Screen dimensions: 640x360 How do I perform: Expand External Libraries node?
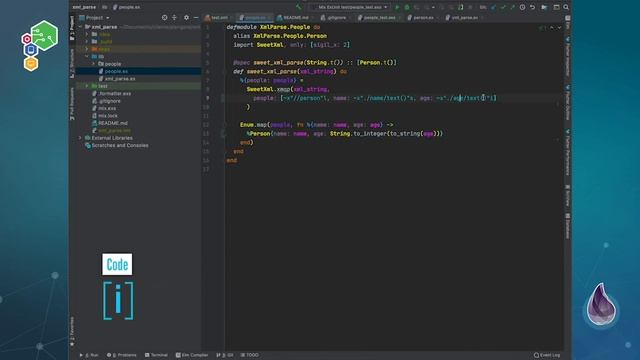pyautogui.click(x=80, y=138)
